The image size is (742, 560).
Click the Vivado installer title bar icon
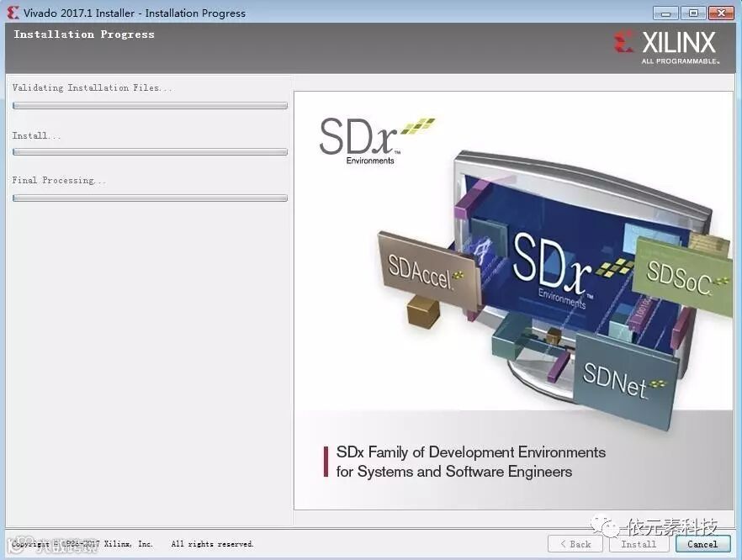(13, 13)
